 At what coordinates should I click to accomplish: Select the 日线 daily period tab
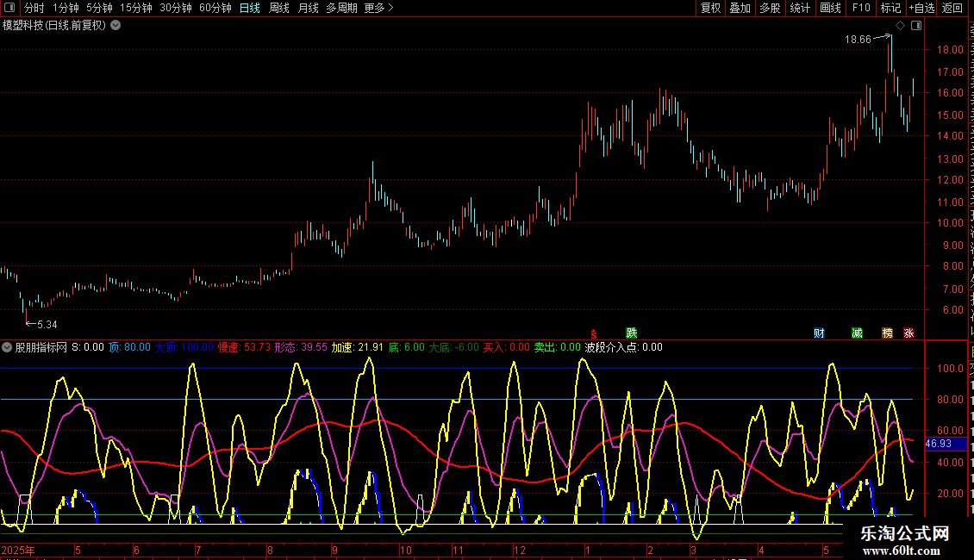click(250, 8)
